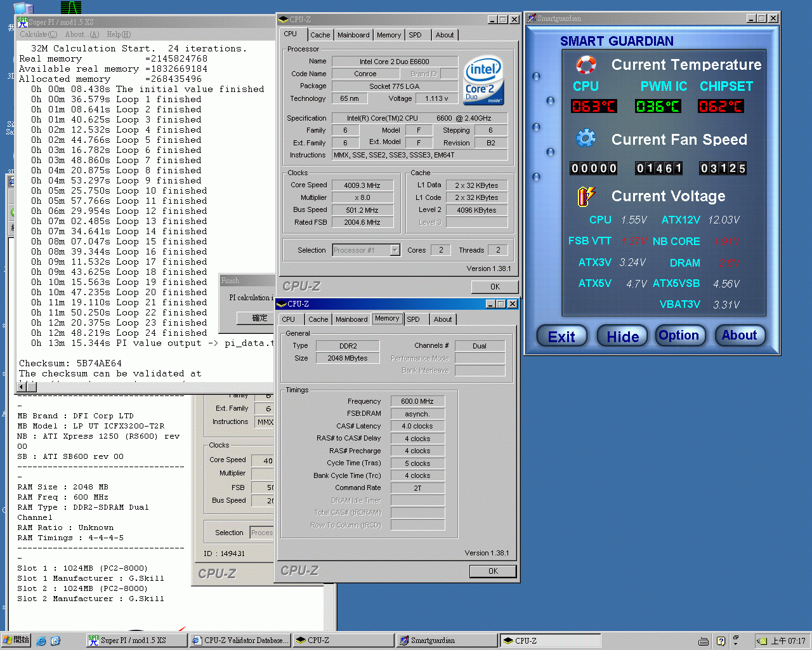
Task: Open SPD tab in top CPU-Z window
Action: (415, 35)
